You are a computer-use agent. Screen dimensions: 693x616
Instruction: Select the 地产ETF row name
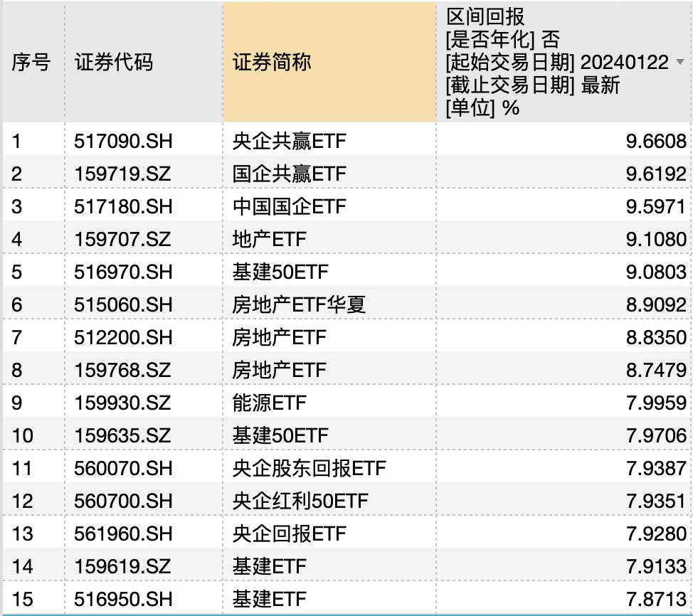tap(269, 239)
